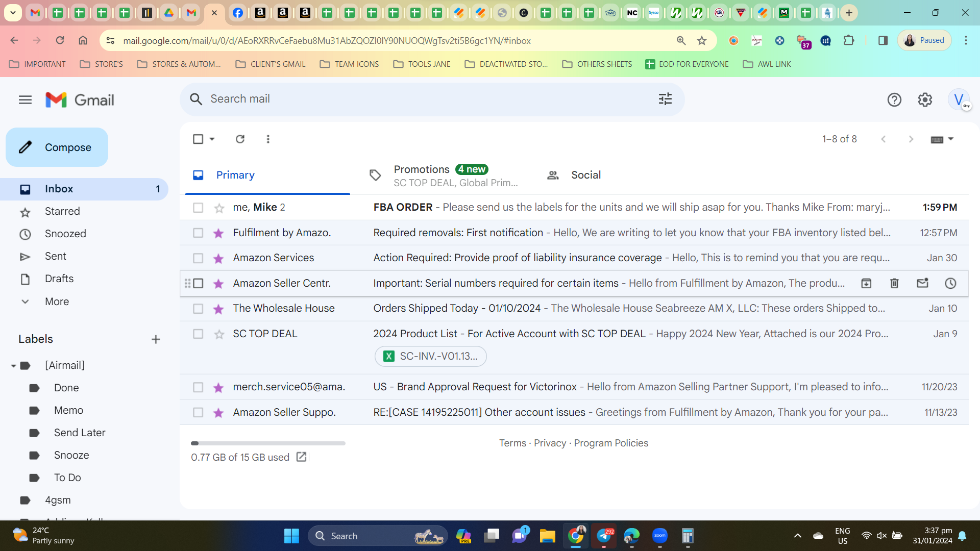Reload the current browser page
The image size is (980, 551).
60,40
